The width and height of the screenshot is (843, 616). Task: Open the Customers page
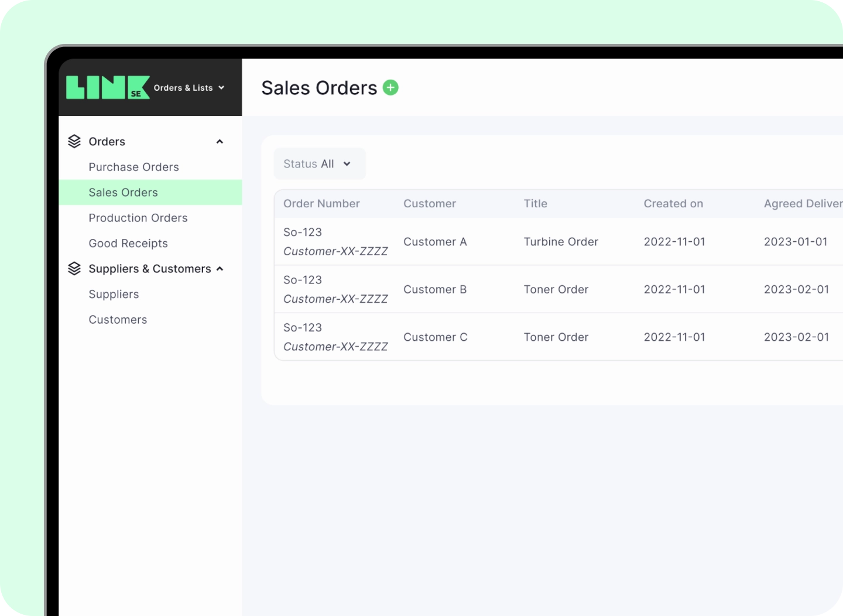pos(118,319)
